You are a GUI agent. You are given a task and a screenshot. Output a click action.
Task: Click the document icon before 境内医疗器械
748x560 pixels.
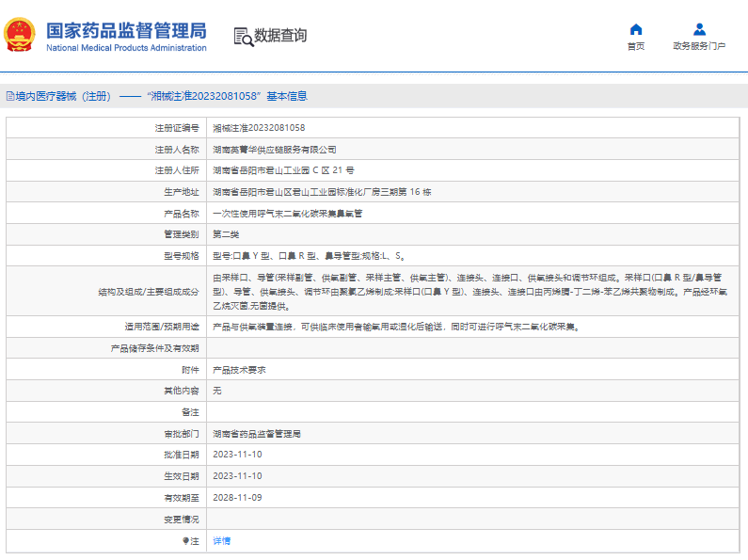10,96
